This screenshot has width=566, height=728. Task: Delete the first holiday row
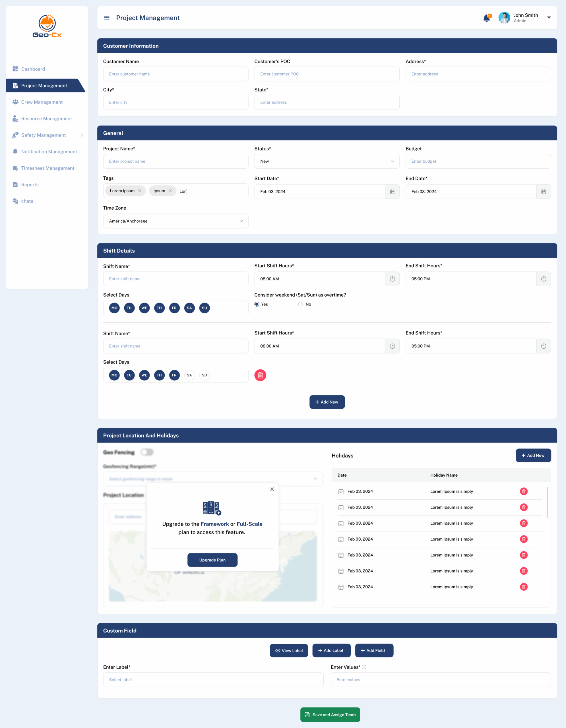click(x=524, y=491)
